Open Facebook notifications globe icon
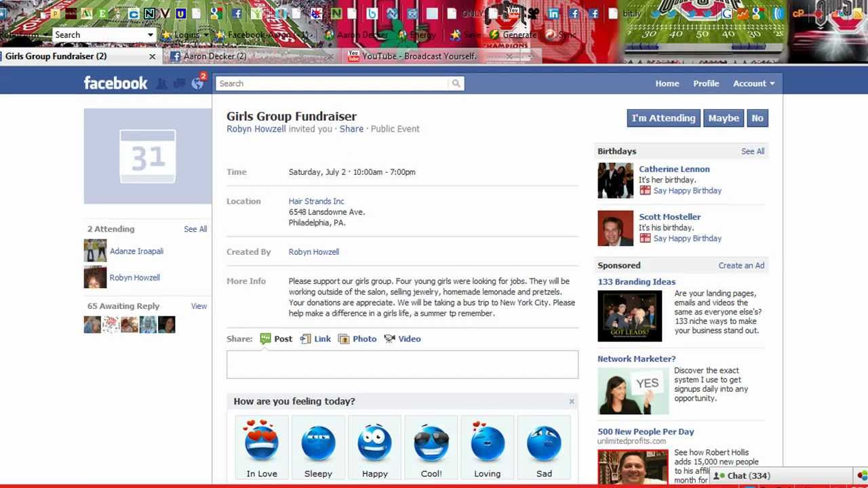Viewport: 868px width, 488px height. point(197,83)
